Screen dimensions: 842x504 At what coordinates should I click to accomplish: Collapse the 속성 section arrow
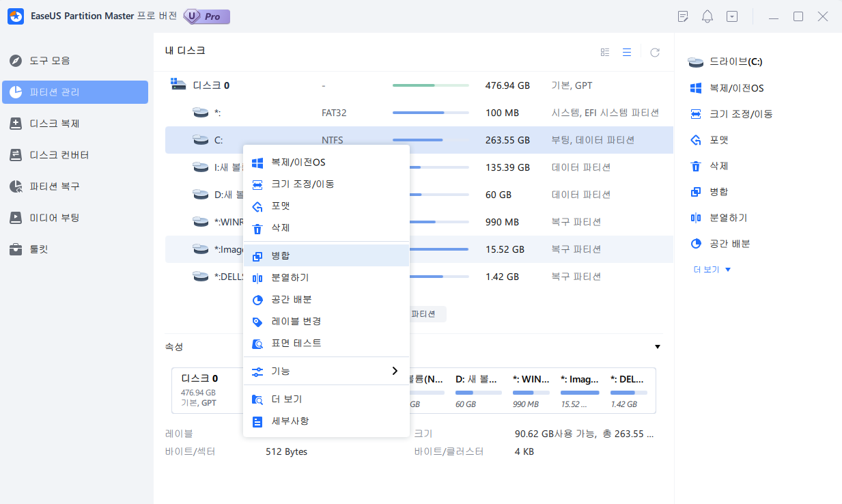pyautogui.click(x=657, y=347)
